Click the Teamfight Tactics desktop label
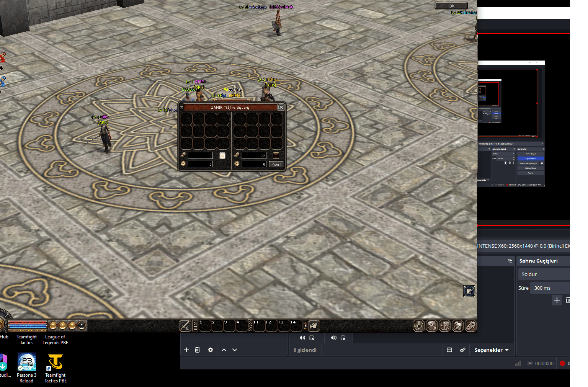 pos(27,340)
